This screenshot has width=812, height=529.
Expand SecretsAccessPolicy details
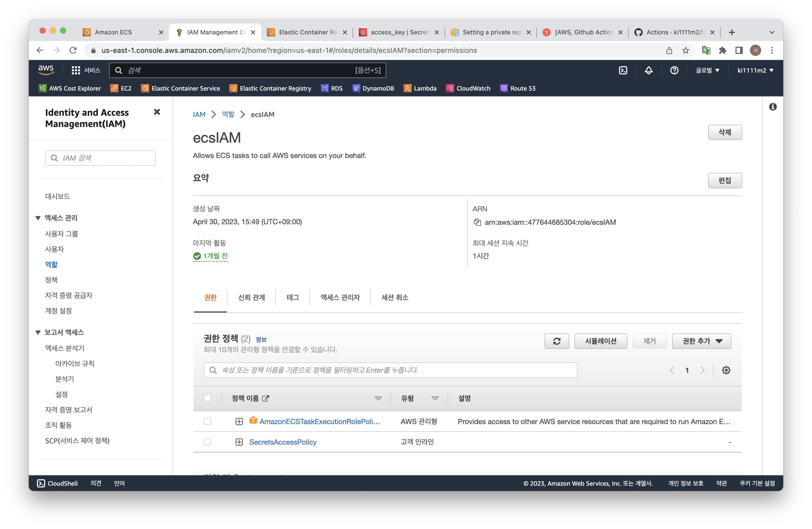click(239, 442)
